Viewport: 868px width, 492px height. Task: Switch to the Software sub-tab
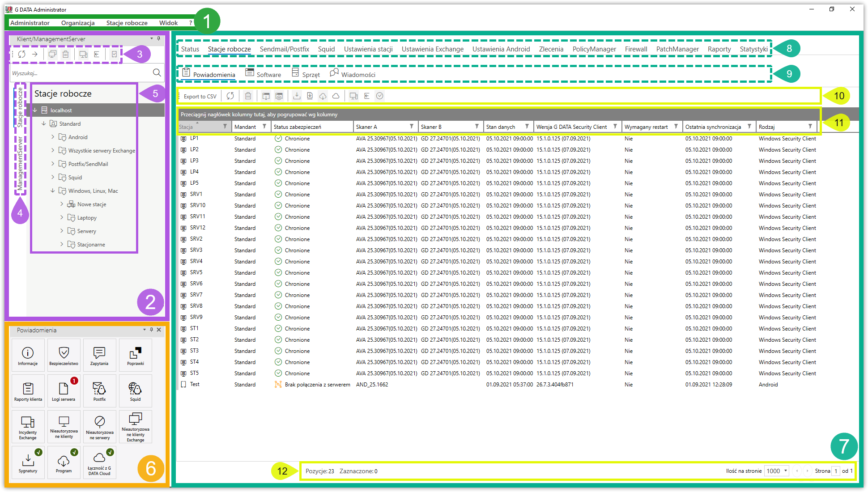(x=264, y=74)
